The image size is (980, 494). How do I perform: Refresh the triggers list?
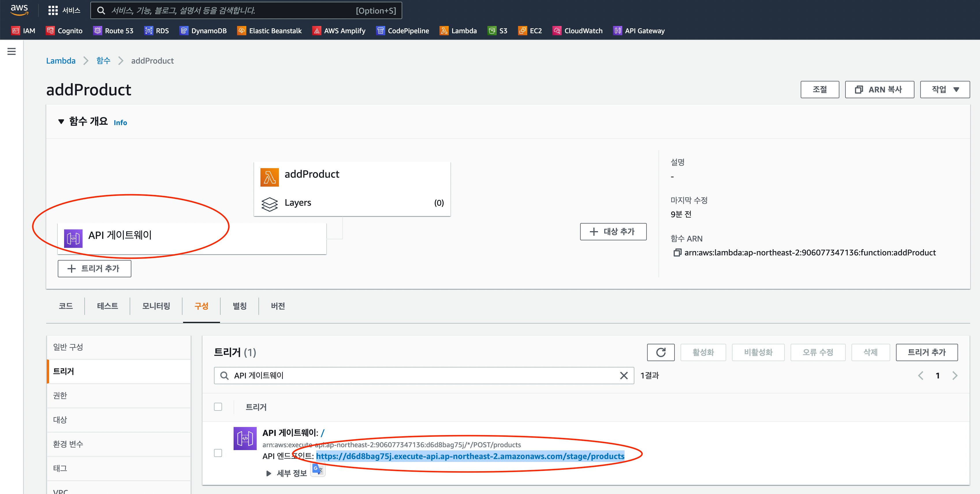click(660, 352)
